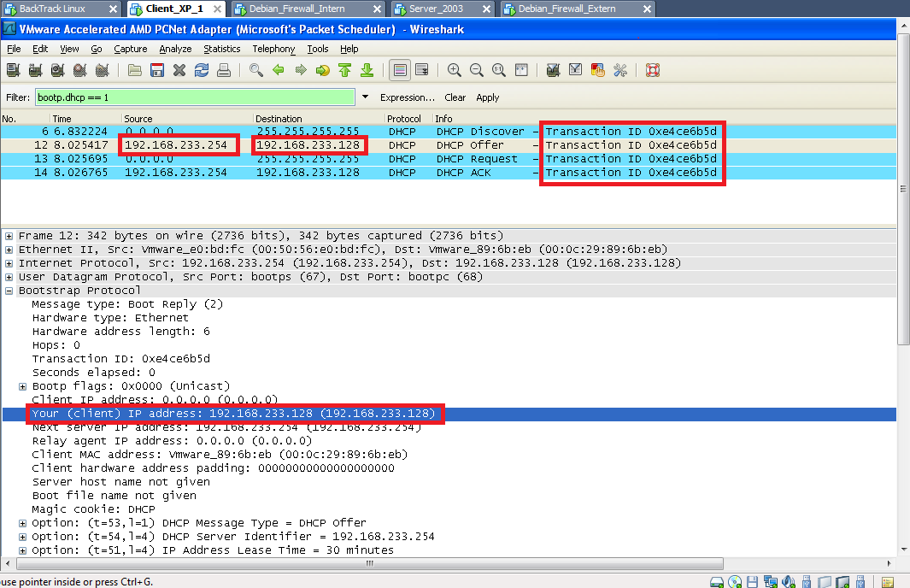Open the capture interfaces list icon
The height and width of the screenshot is (588, 910).
pos(14,70)
